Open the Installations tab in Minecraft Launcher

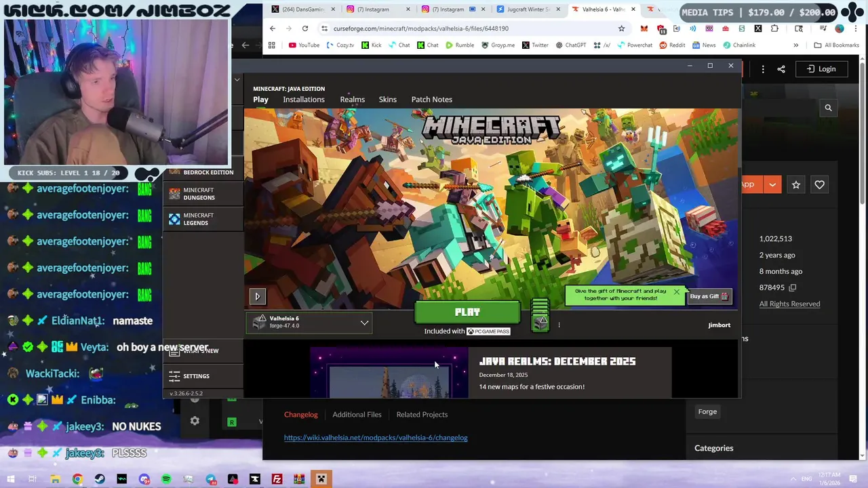pos(304,100)
